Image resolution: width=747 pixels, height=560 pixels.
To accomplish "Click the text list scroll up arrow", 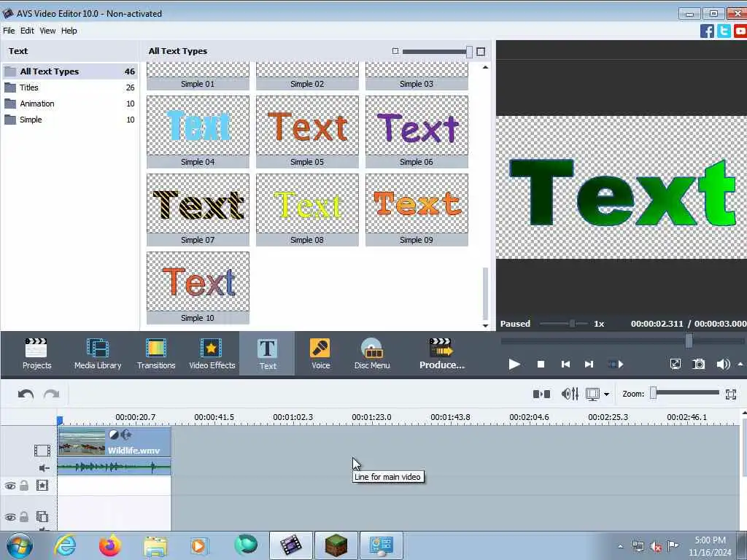I will click(x=485, y=67).
